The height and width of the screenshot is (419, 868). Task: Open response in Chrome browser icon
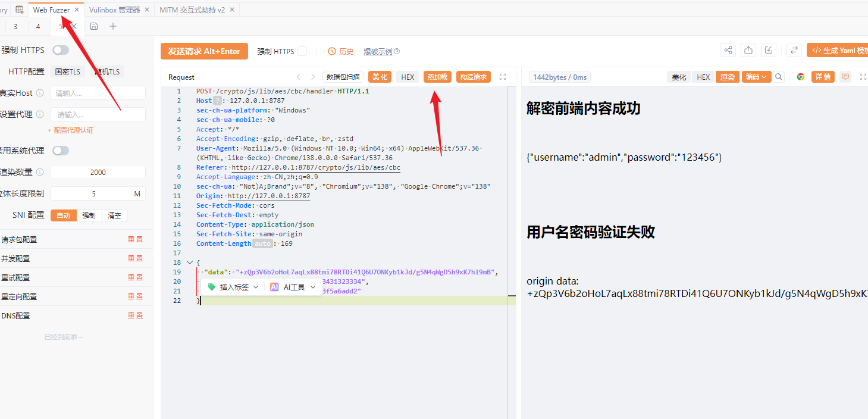point(801,77)
